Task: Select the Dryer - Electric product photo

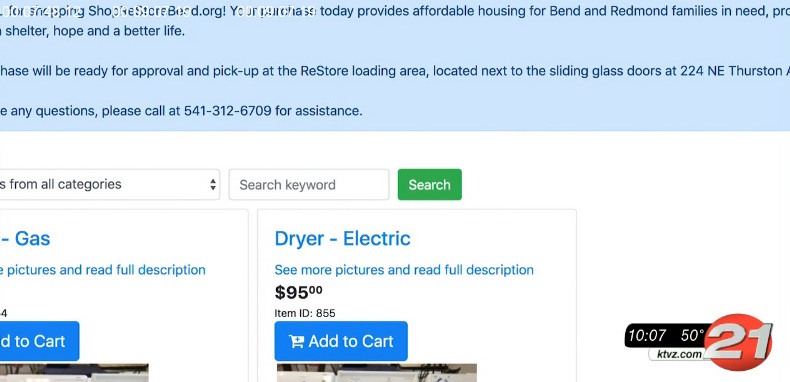Action: (377, 372)
